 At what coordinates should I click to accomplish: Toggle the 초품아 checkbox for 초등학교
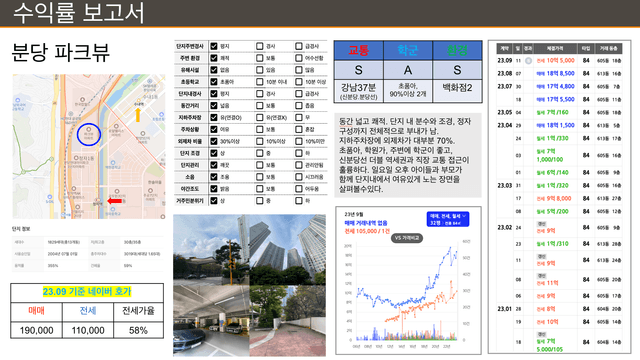pyautogui.click(x=214, y=82)
